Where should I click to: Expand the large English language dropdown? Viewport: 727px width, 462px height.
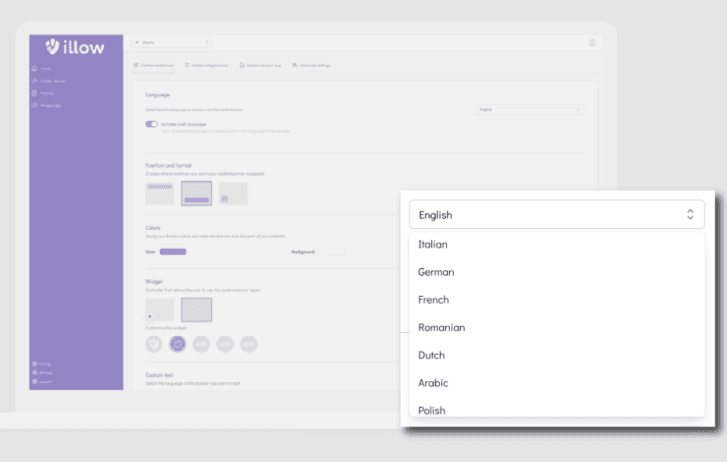[556, 214]
